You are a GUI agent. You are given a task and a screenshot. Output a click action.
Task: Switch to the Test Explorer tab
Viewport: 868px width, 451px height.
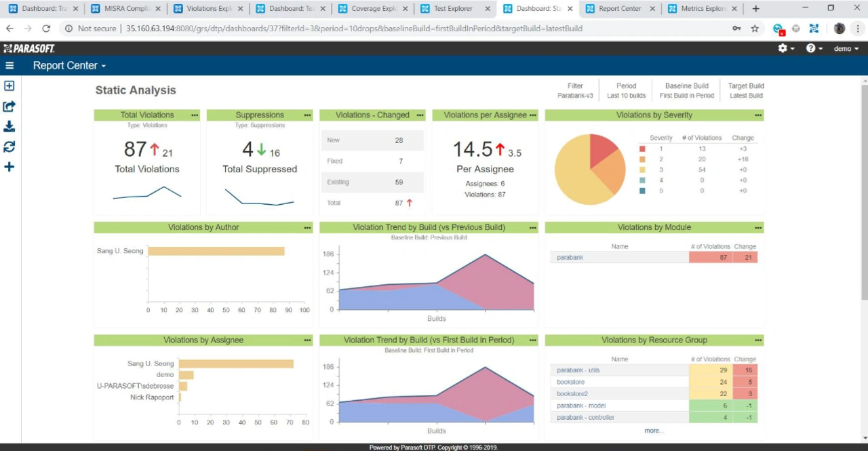point(454,9)
